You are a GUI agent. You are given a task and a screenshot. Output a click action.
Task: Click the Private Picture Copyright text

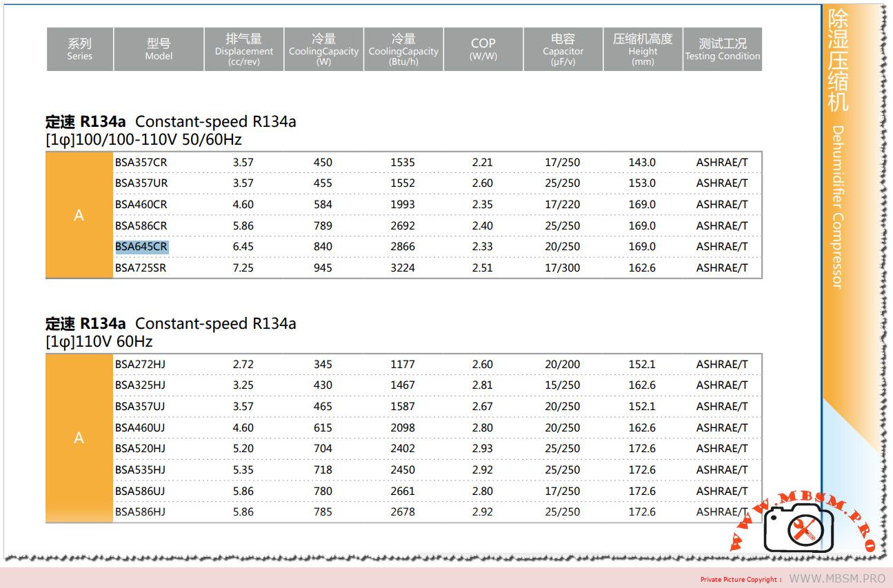(741, 580)
